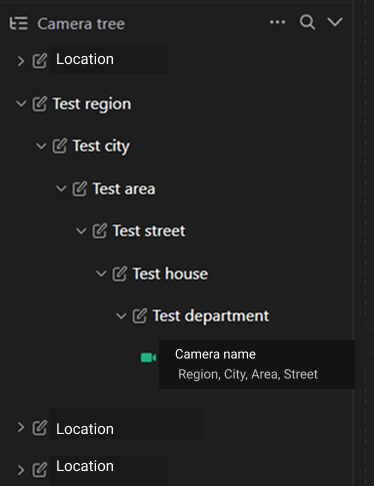374x486 pixels.
Task: Edit the Test region entry
Action: pos(40,104)
